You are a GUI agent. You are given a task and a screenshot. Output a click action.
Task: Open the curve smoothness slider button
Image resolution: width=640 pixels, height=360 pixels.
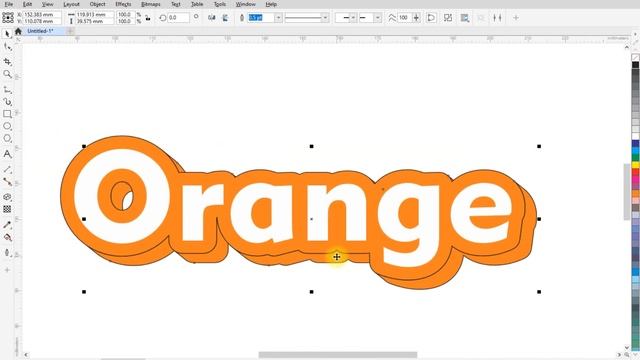coord(416,18)
